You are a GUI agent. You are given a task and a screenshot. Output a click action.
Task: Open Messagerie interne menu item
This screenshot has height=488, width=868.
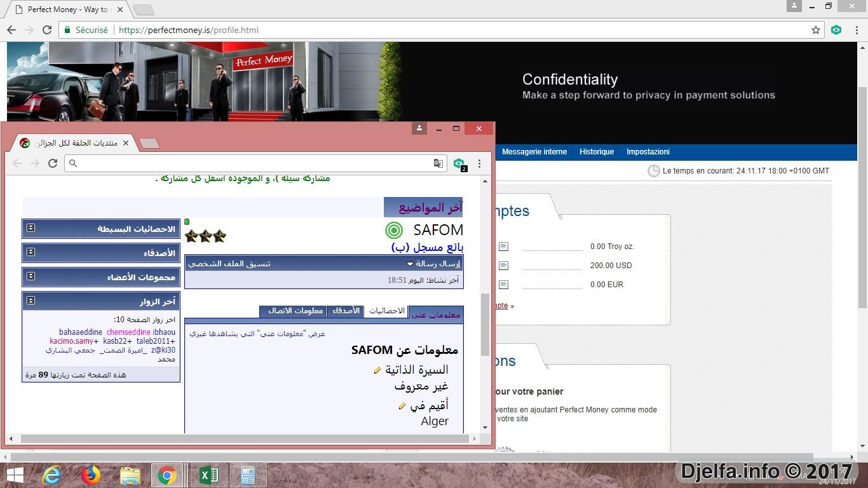click(x=534, y=152)
